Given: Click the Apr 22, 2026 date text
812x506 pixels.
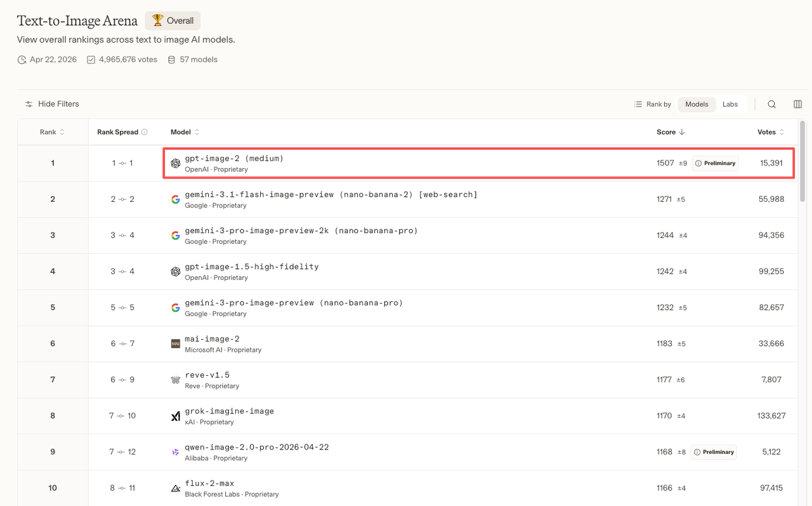Looking at the screenshot, I should click(x=53, y=60).
